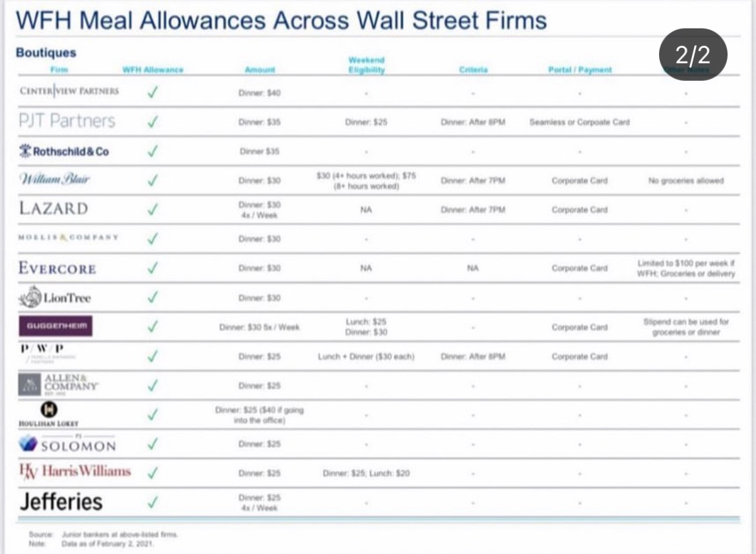Click the Weekend Eligibility column header
The image size is (756, 554).
[x=366, y=65]
